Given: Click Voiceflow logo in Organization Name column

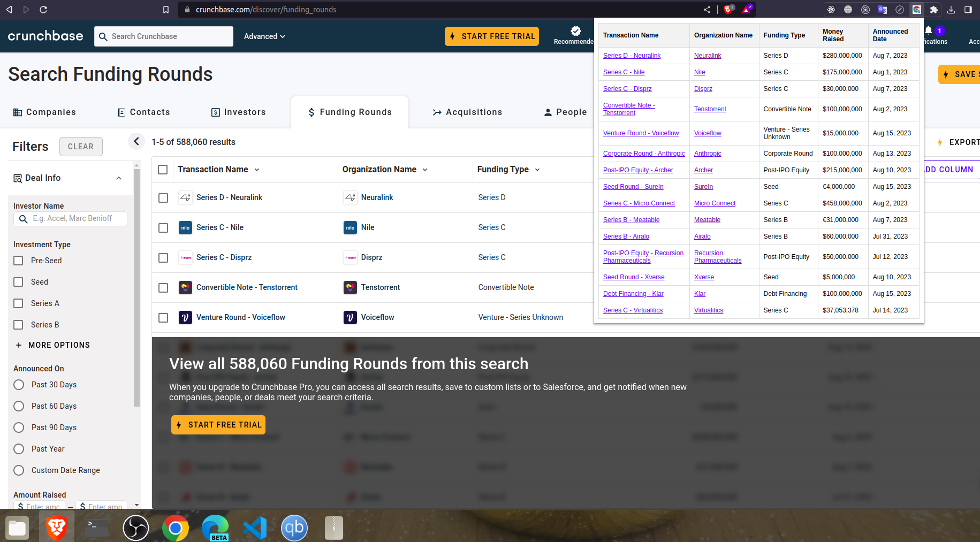Looking at the screenshot, I should tap(350, 317).
